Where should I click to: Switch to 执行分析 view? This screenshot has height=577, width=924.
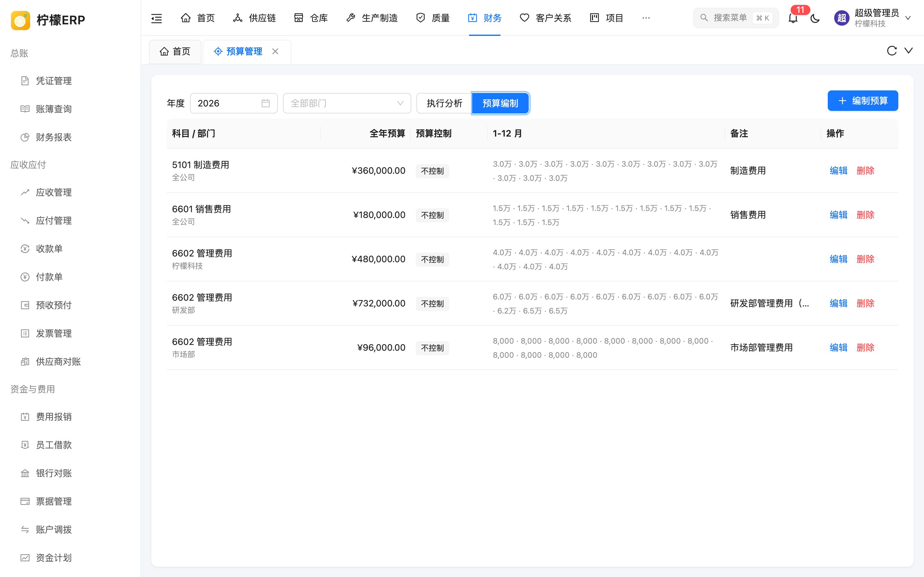[444, 103]
